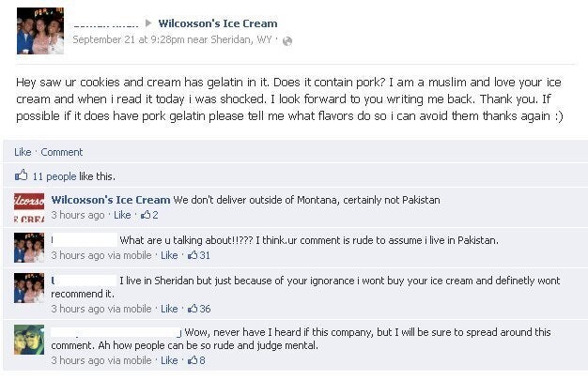Click the post timestamp September 21 at 9:28pm
Image resolution: width=588 pixels, height=380 pixels.
point(129,39)
